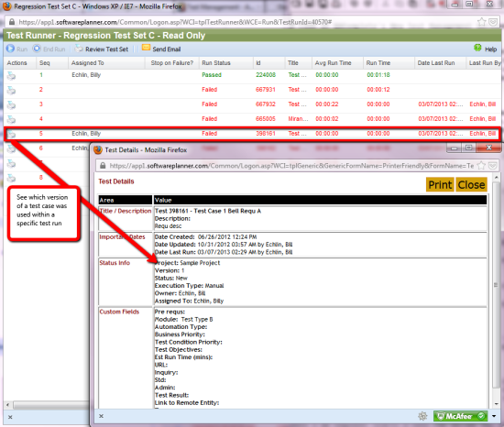The height and width of the screenshot is (427, 504).
Task: Click the Close button in Test Details
Action: 471,185
